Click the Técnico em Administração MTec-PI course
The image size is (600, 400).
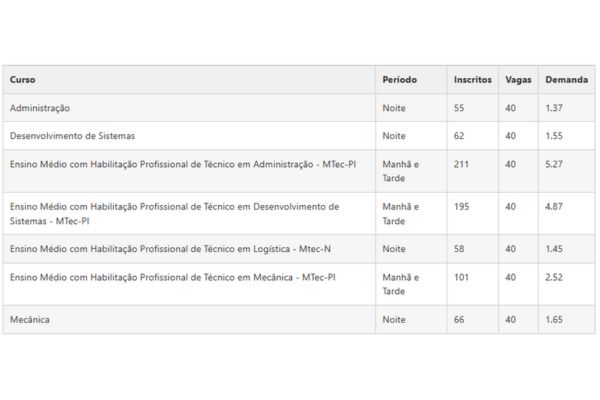[183, 164]
